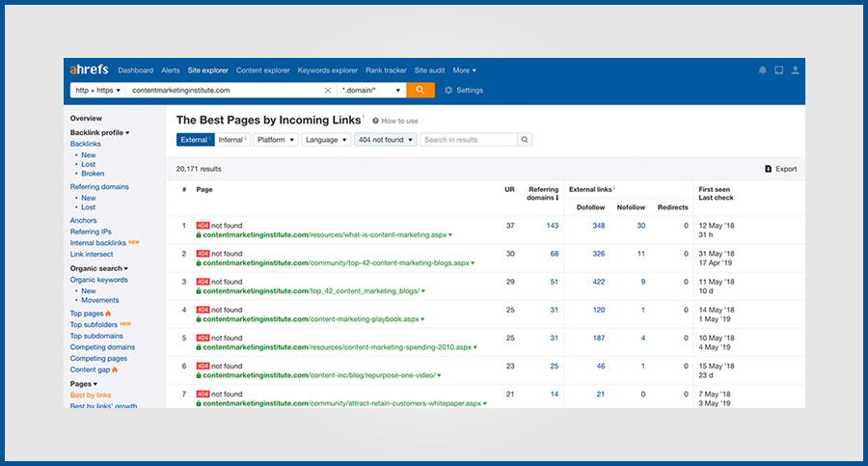Expand URL arrow for top_42_content_marketing_blogs row
This screenshot has height=466, width=868.
point(423,291)
